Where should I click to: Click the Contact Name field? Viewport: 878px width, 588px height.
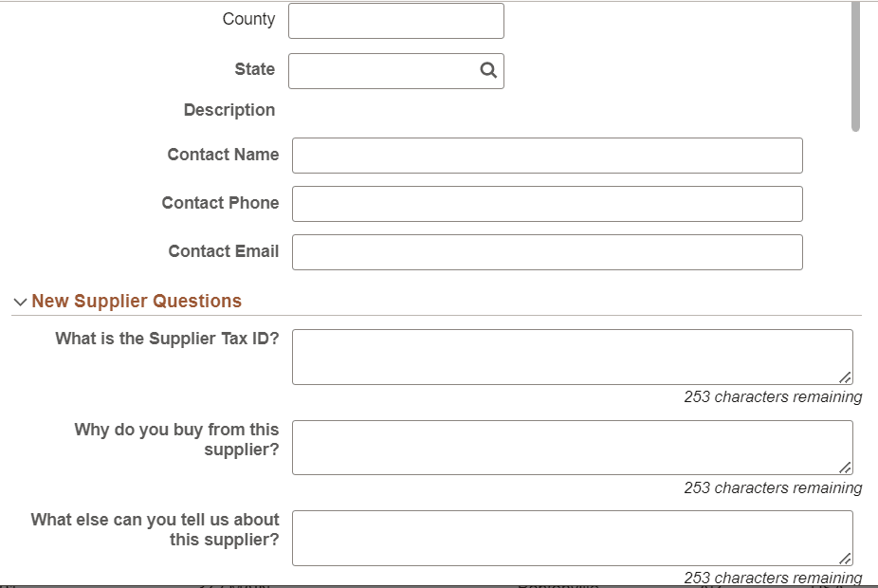coord(546,155)
